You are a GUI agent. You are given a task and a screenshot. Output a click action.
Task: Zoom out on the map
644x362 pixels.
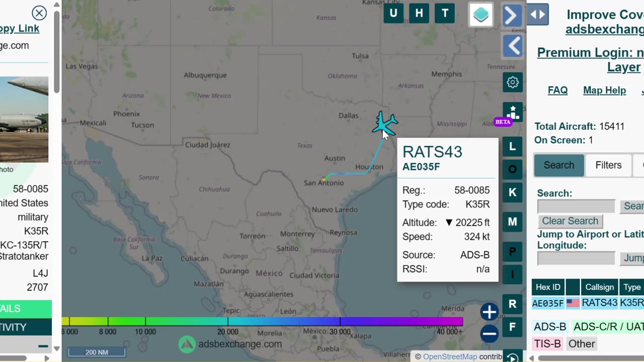point(489,333)
